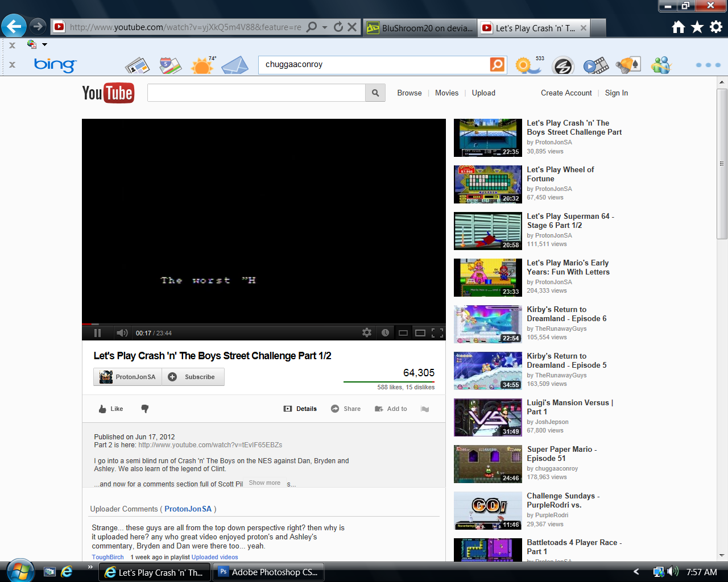Viewport: 728px width, 582px height.
Task: Open the Windows Start orb
Action: [x=20, y=571]
